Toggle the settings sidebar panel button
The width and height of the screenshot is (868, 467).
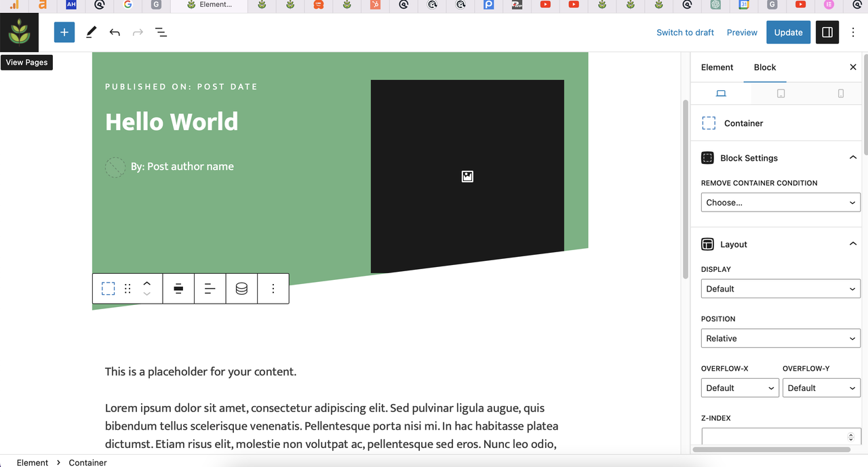coord(827,32)
